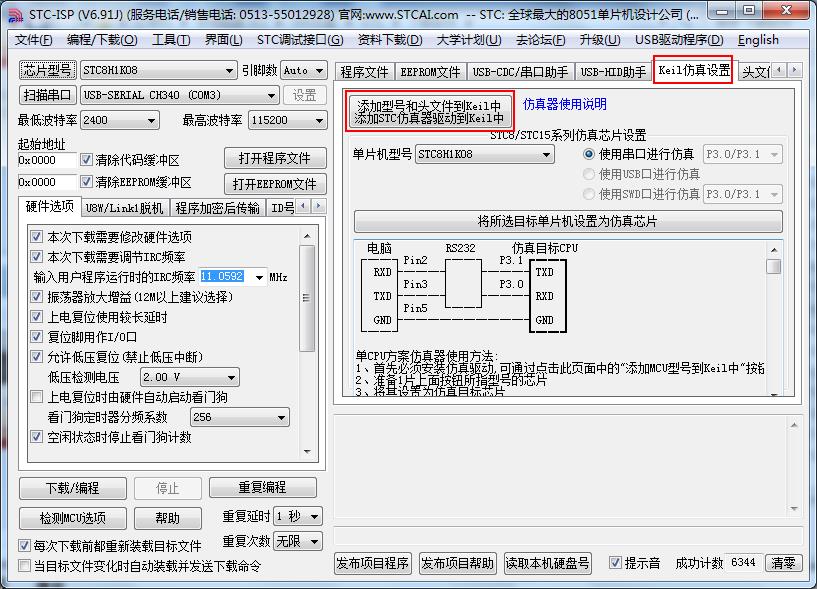Click 帮助 button
This screenshot has width=817, height=589.
[167, 518]
